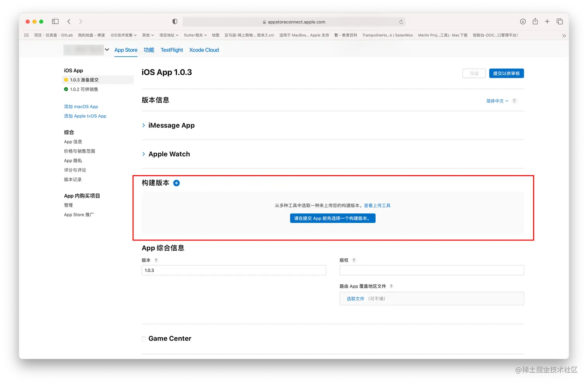Switch to the 功能 tab
Screen dimensions: 588x384
pos(149,50)
